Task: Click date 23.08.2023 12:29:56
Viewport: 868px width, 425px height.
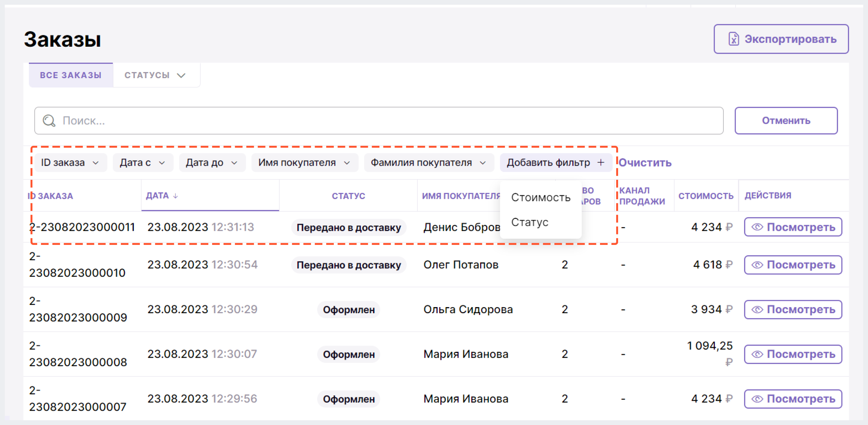Action: click(202, 399)
